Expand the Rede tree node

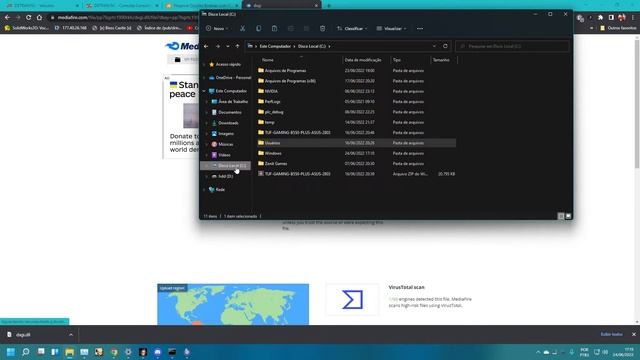click(x=204, y=190)
